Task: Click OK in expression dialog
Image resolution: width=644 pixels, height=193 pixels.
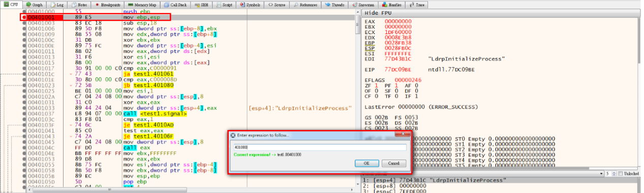Action: pos(367,164)
